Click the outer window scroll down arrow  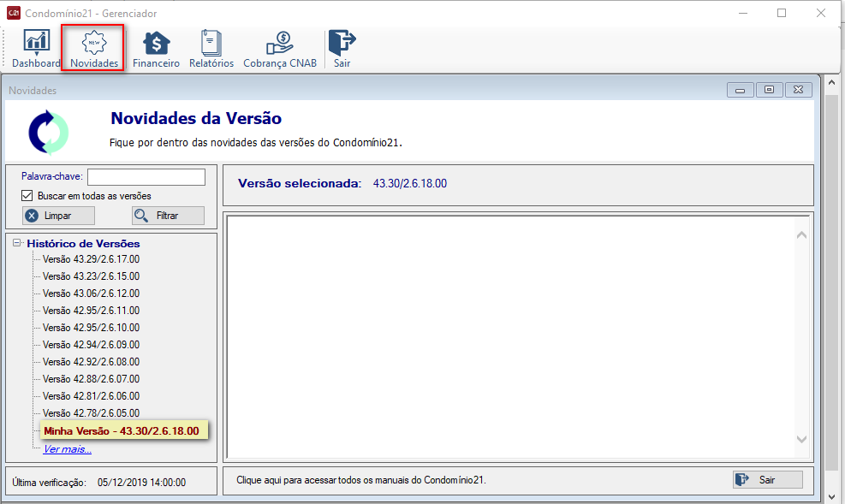(831, 496)
